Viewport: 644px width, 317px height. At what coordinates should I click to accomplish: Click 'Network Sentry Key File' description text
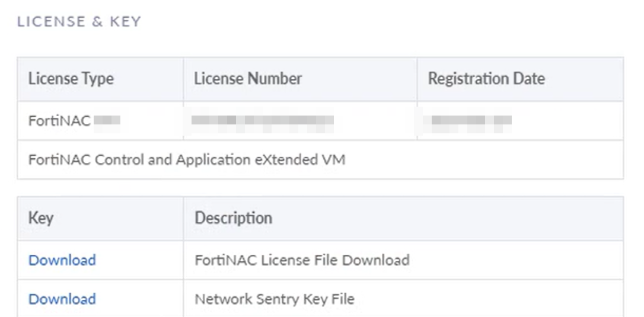(275, 299)
